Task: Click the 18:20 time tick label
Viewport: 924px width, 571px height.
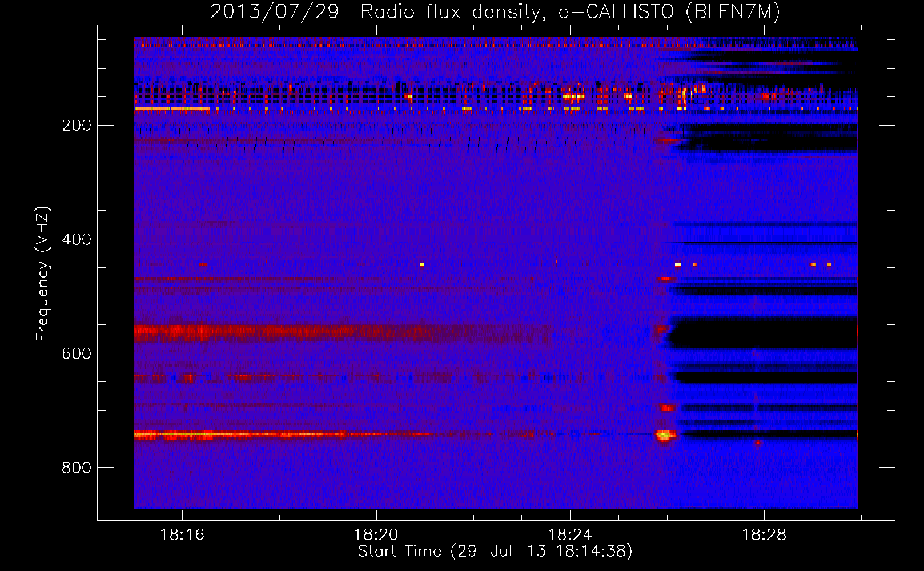Action: (x=376, y=535)
